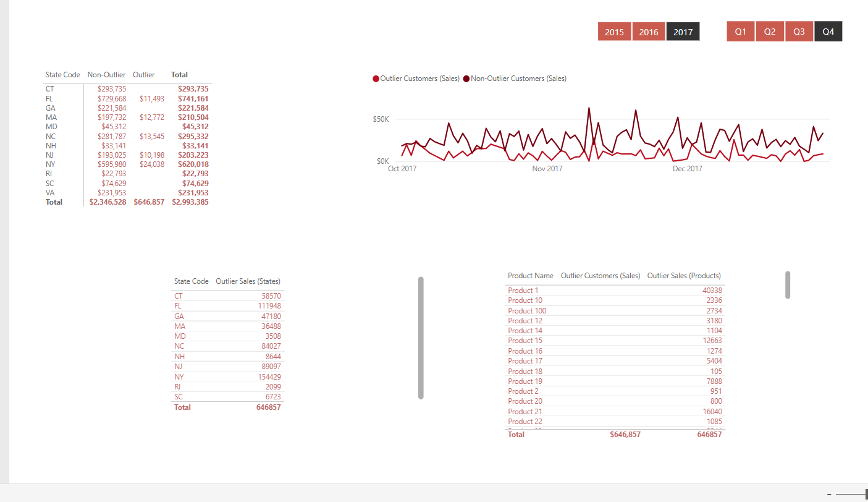The height and width of the screenshot is (502, 868).
Task: Sort by Product Name column header
Action: (530, 276)
